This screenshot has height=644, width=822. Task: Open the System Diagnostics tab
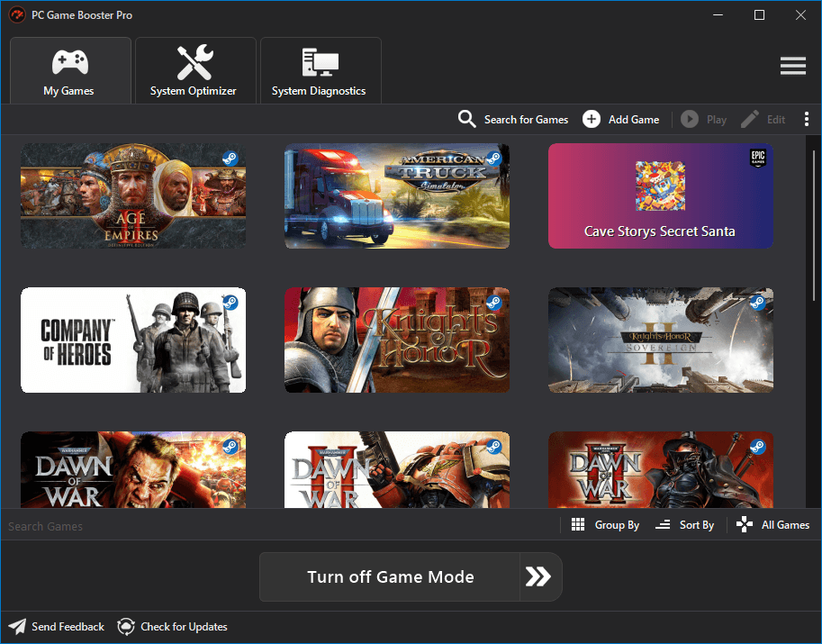coord(321,70)
